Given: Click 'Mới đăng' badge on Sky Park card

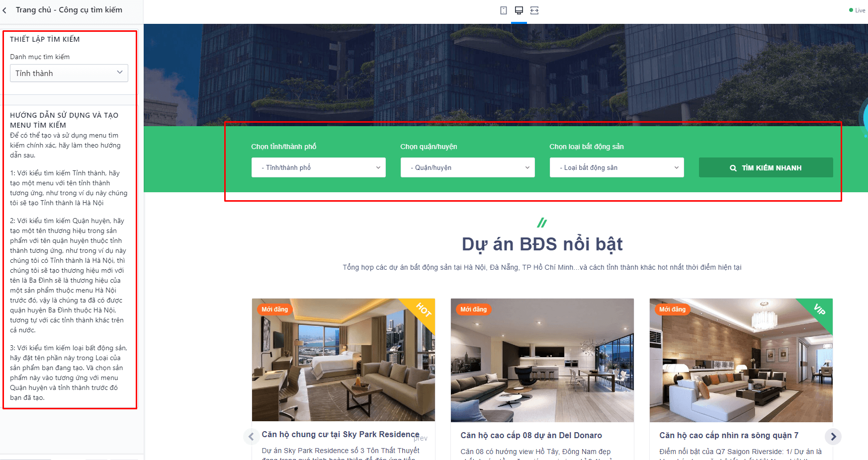Looking at the screenshot, I should click(275, 309).
